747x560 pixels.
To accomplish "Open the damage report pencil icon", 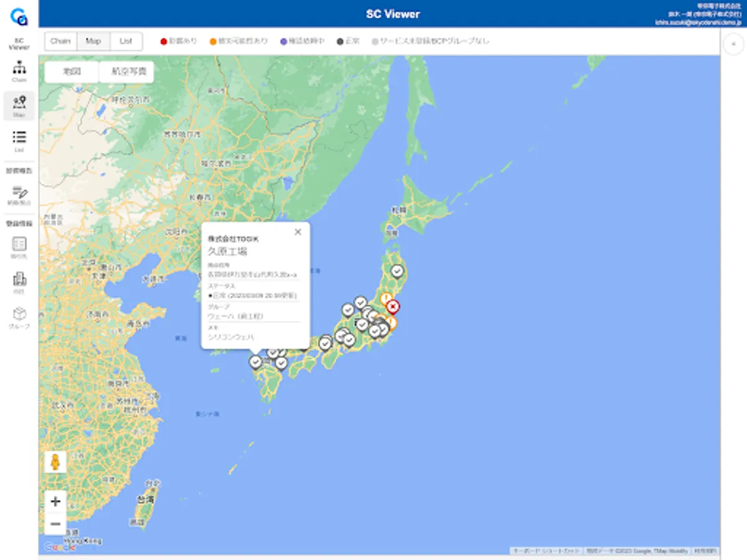I will point(19,195).
